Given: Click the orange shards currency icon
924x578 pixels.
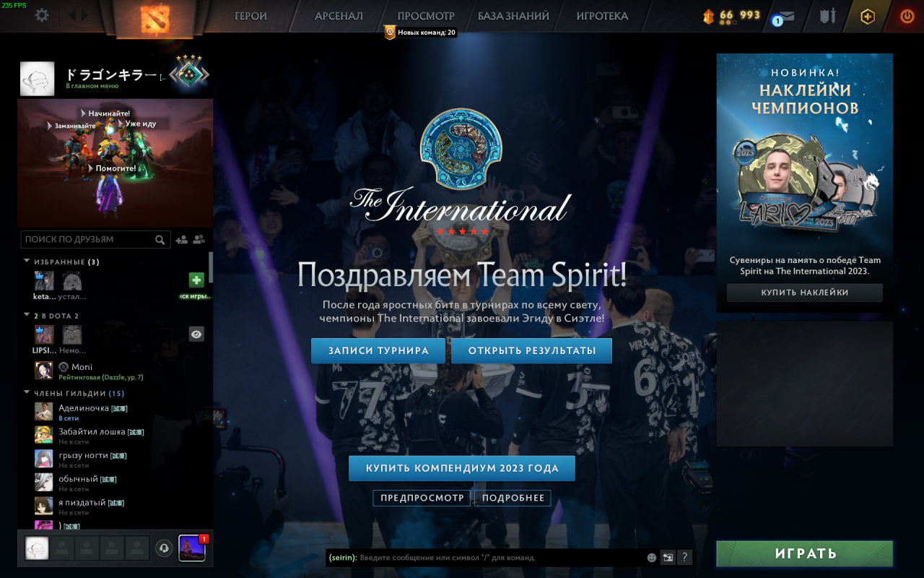Looking at the screenshot, I should pyautogui.click(x=709, y=16).
